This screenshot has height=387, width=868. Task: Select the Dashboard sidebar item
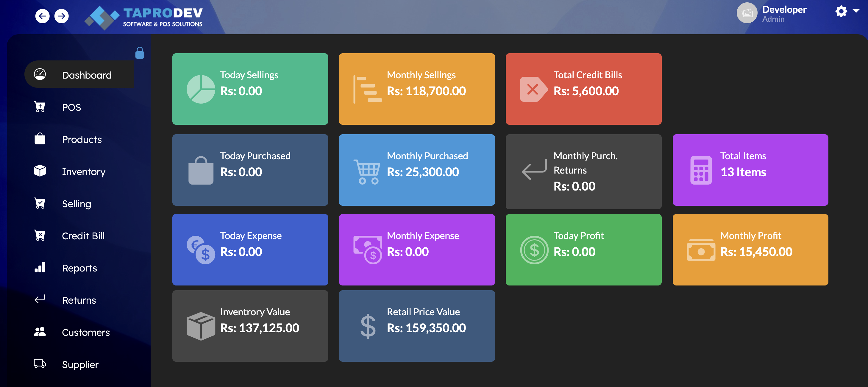[x=86, y=75]
